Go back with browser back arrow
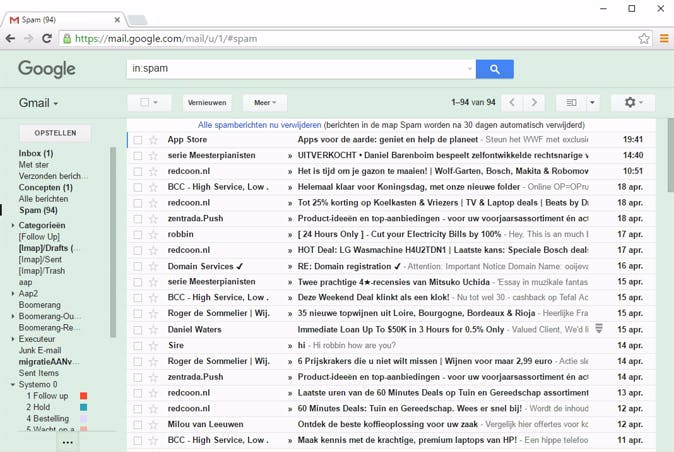This screenshot has height=452, width=674. tap(10, 39)
